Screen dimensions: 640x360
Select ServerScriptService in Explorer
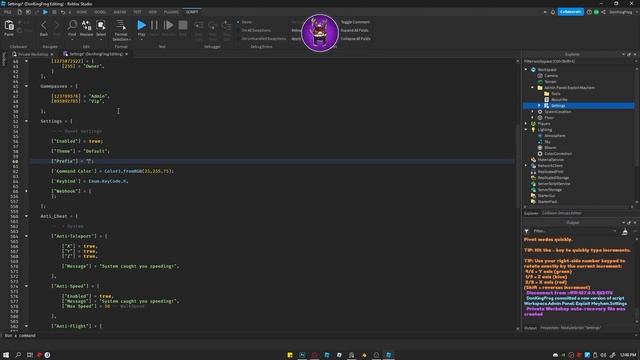point(553,184)
